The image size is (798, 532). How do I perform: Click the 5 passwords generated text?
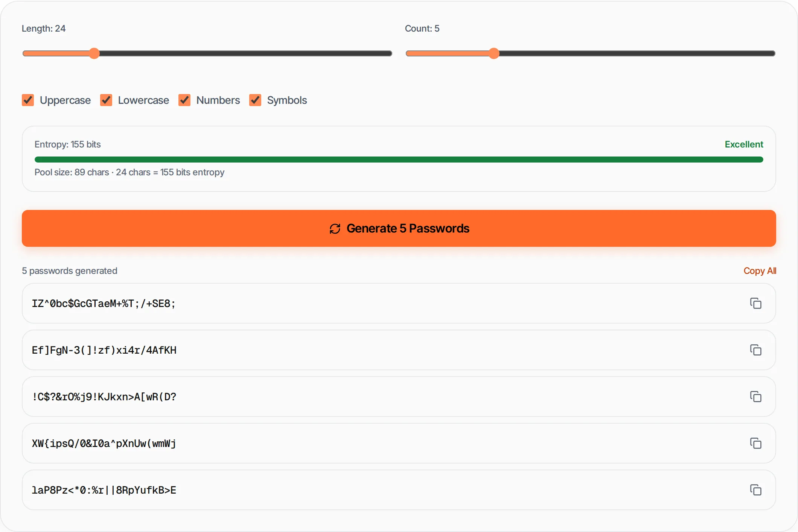70,271
